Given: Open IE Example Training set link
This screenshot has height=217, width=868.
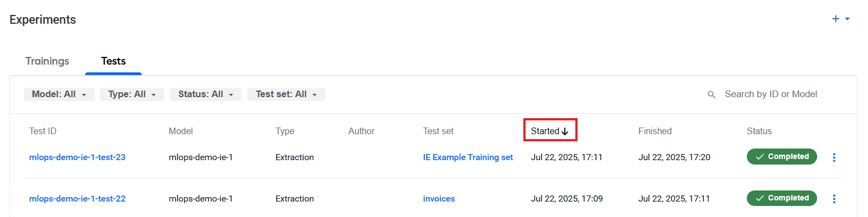Looking at the screenshot, I should (x=468, y=157).
